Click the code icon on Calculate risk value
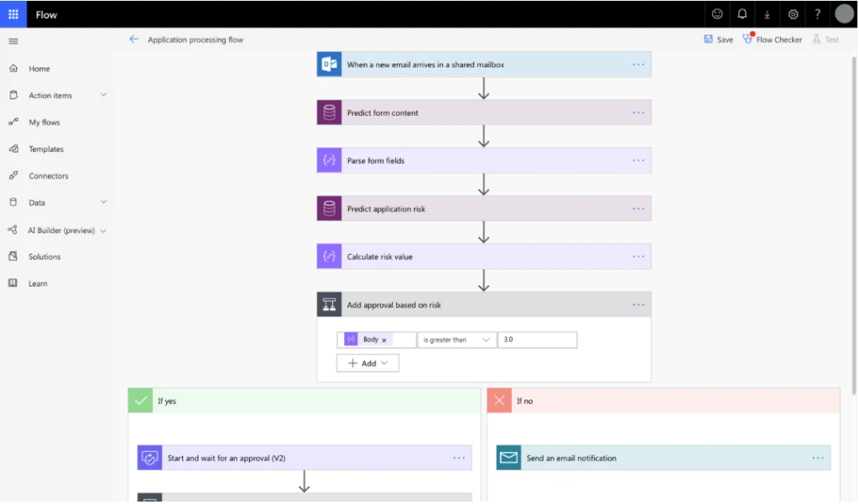Image resolution: width=859 pixels, height=504 pixels. [328, 256]
